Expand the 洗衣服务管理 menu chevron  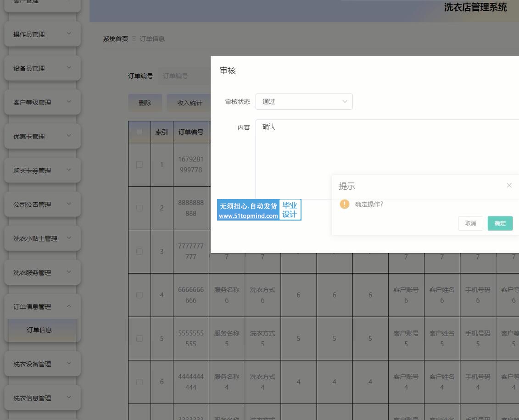[69, 272]
